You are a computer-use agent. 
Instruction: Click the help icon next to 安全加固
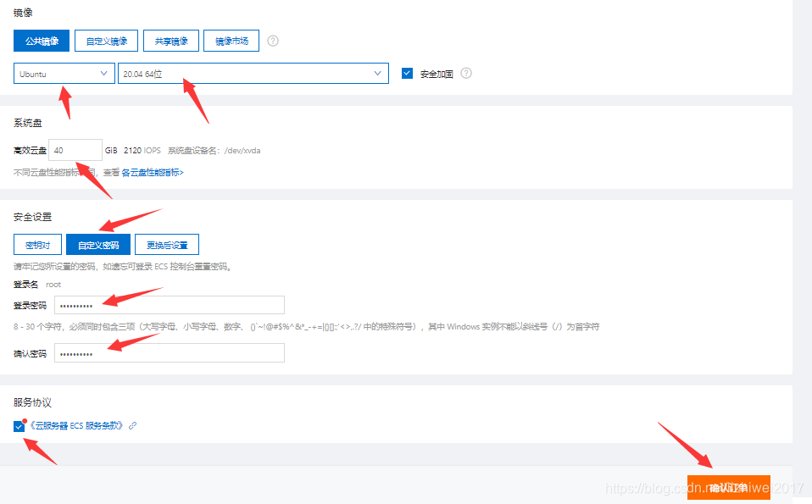466,74
